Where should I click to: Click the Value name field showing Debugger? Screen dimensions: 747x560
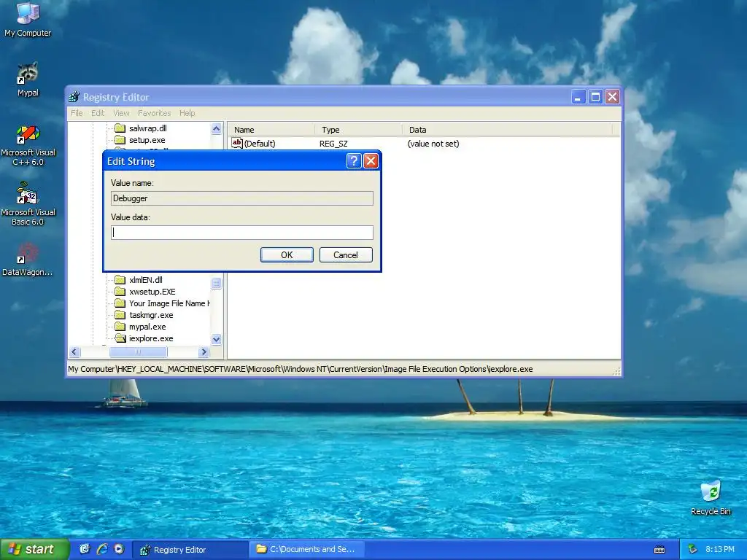pos(242,198)
